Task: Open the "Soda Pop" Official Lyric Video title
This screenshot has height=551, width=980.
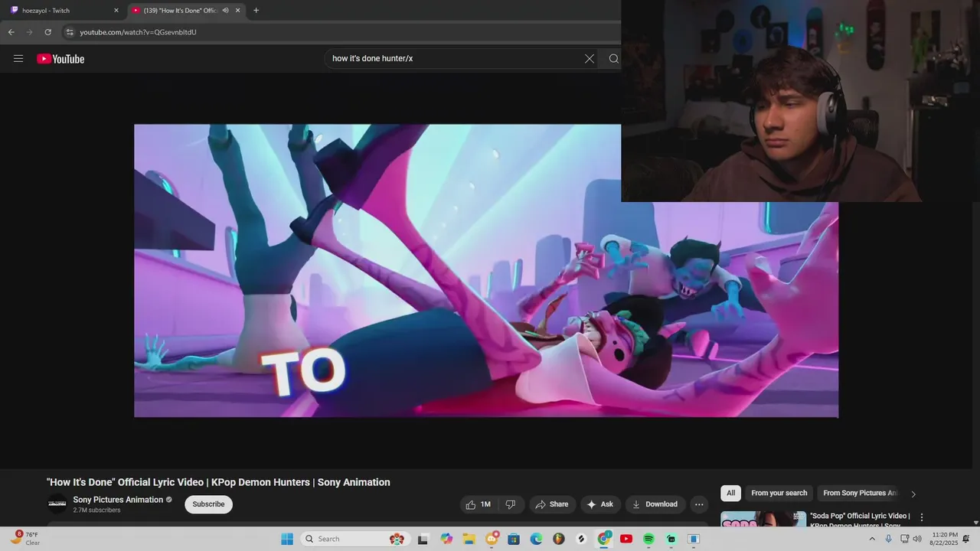Action: (860, 520)
